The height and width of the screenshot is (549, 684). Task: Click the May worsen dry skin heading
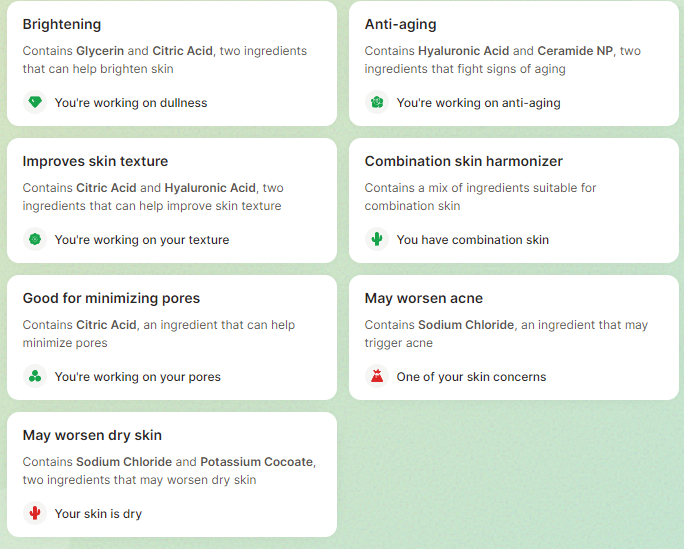pyautogui.click(x=92, y=435)
